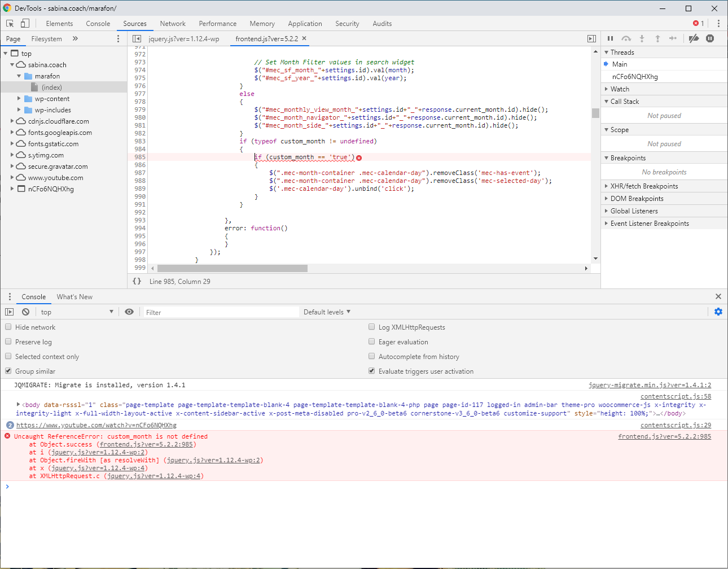The height and width of the screenshot is (569, 728).
Task: Enable the Preserve log checkbox
Action: pos(8,342)
